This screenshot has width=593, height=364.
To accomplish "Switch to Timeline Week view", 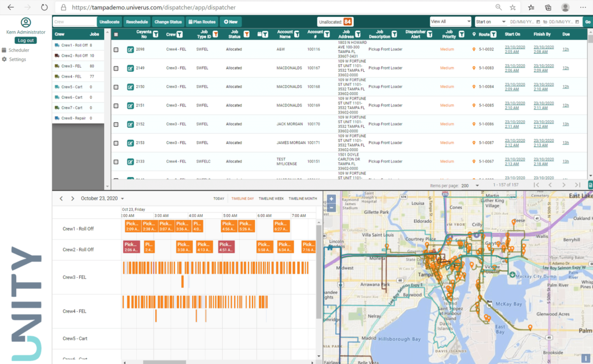I will click(x=271, y=198).
